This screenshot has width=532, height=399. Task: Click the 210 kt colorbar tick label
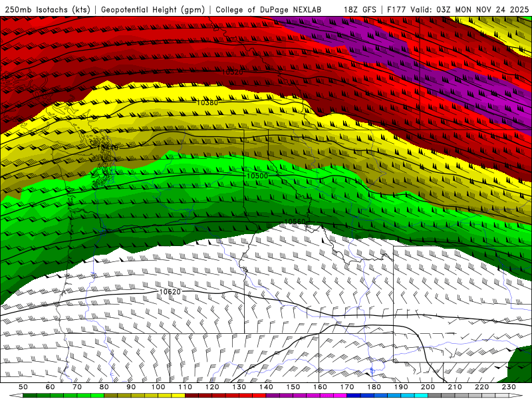click(x=455, y=387)
